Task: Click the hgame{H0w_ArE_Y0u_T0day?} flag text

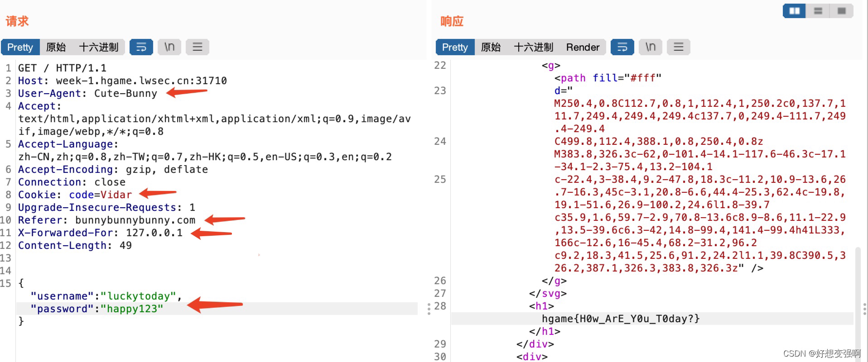Action: (621, 319)
